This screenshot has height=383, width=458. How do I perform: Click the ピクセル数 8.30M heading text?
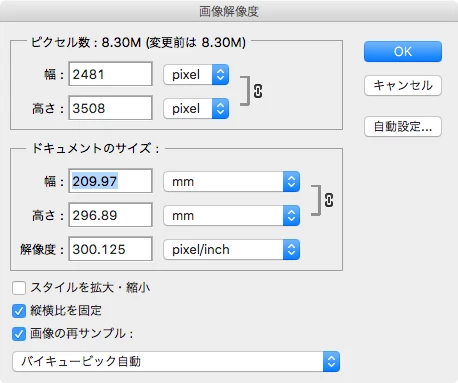[138, 42]
